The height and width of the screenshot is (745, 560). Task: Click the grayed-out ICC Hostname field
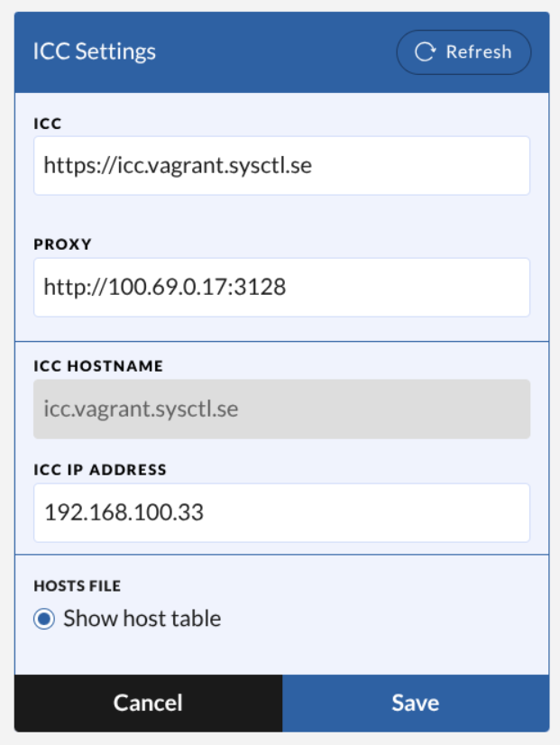281,409
